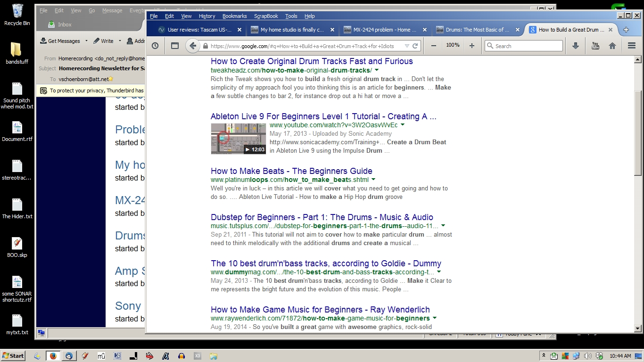Go to Firefox home page icon
Viewport: 644px width, 362px height.
pyautogui.click(x=612, y=46)
